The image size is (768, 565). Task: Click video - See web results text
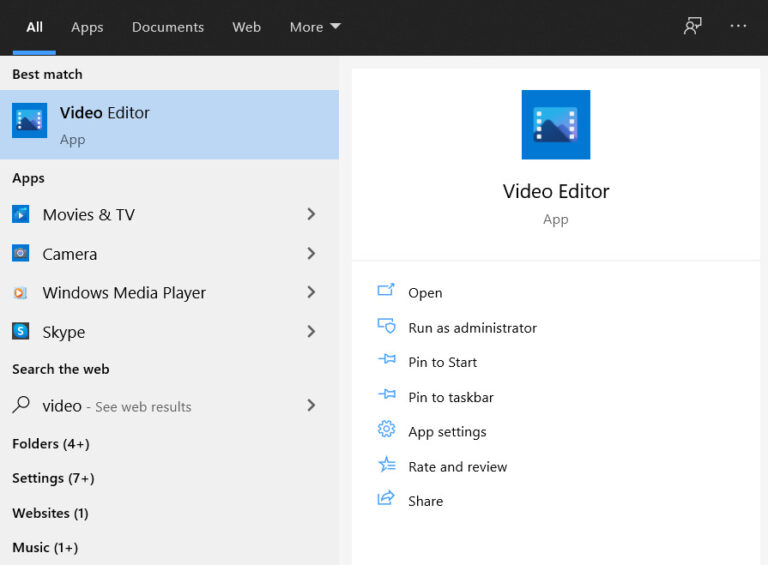coord(117,406)
